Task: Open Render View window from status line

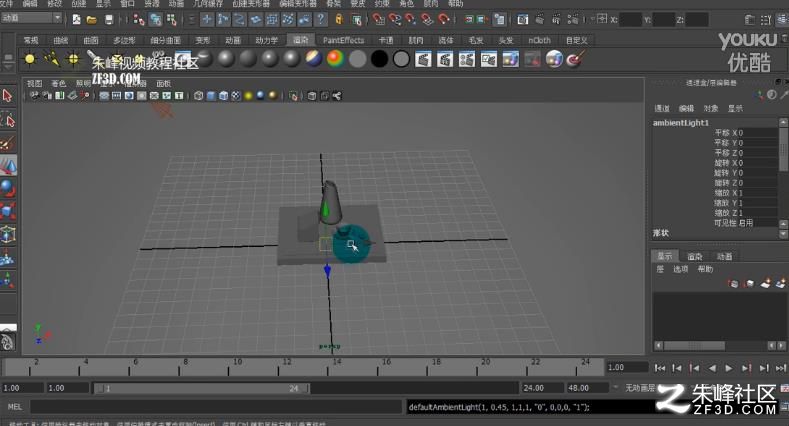Action: click(522, 20)
